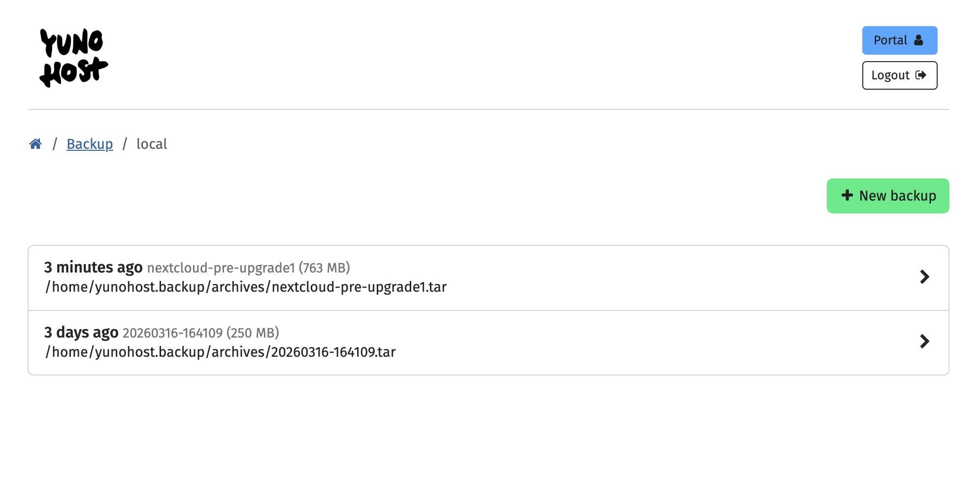Image resolution: width=980 pixels, height=479 pixels.
Task: Open details of nextcloud-pre-upgrade1 via its chevron
Action: pyautogui.click(x=924, y=277)
